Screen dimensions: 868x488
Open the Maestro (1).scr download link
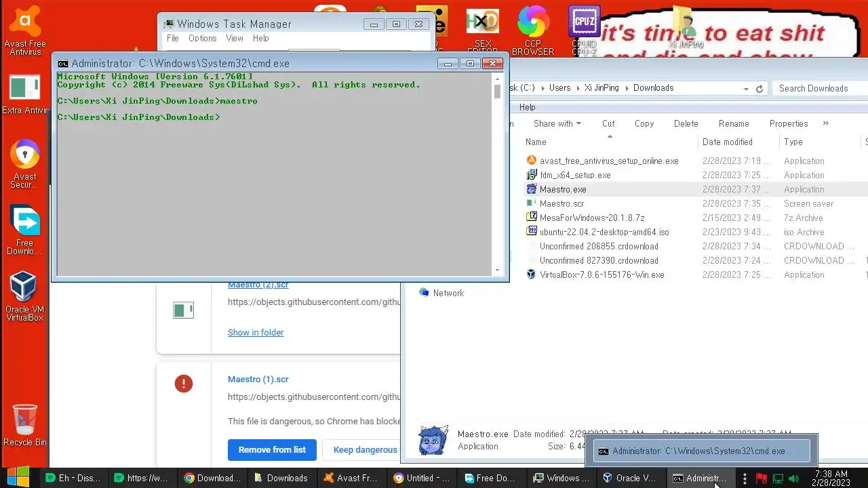pyautogui.click(x=258, y=379)
